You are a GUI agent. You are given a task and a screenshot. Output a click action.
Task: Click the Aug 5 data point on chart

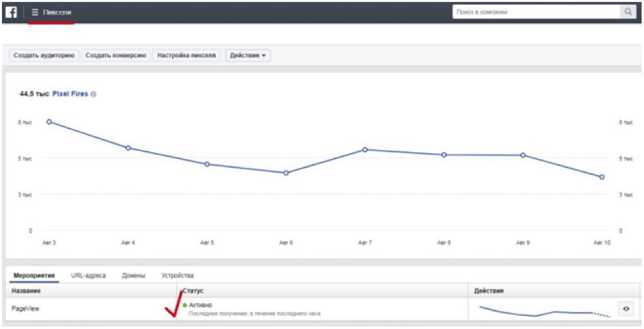[207, 164]
